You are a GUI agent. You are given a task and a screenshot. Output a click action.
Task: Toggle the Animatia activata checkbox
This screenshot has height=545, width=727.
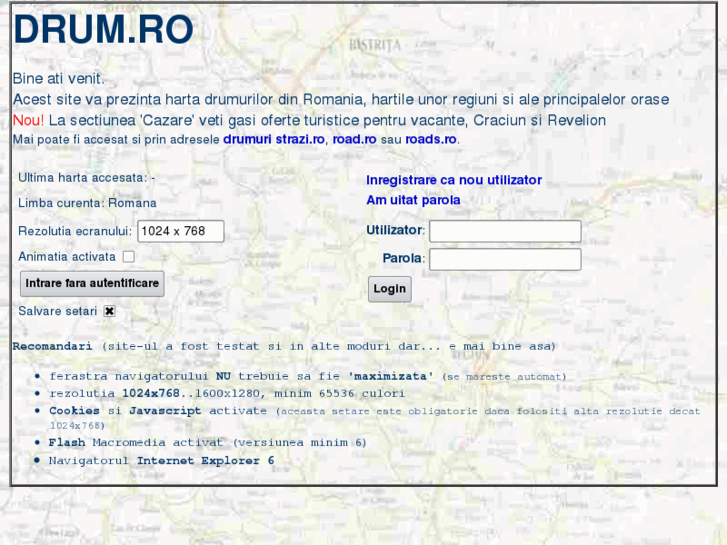point(128,256)
